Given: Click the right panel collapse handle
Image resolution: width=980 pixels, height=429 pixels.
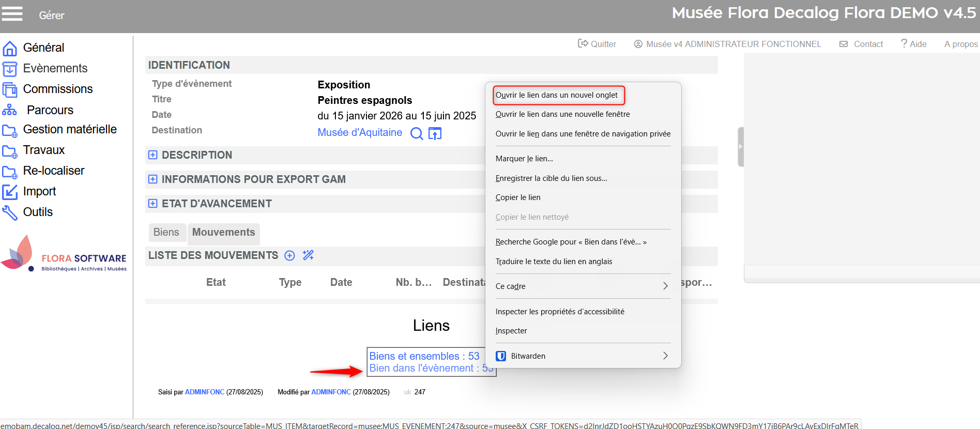Looking at the screenshot, I should (740, 147).
